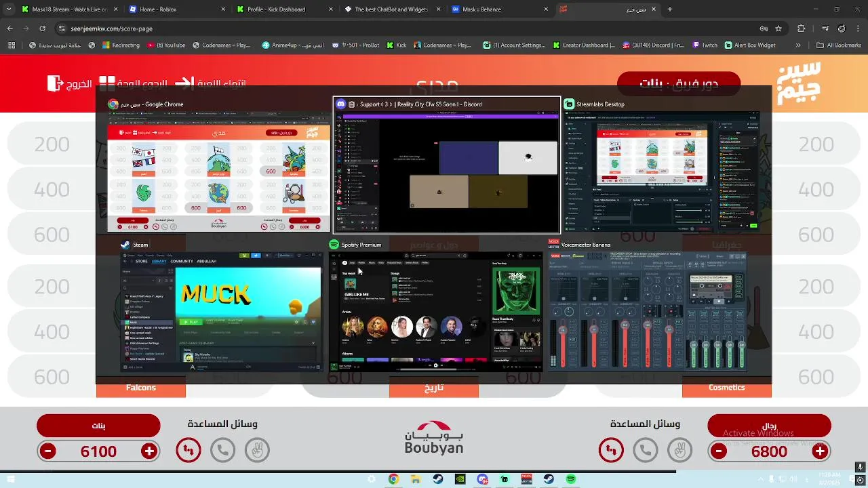Open Chrome's Extensions puzzle icon
This screenshot has height=488, width=868.
click(802, 28)
